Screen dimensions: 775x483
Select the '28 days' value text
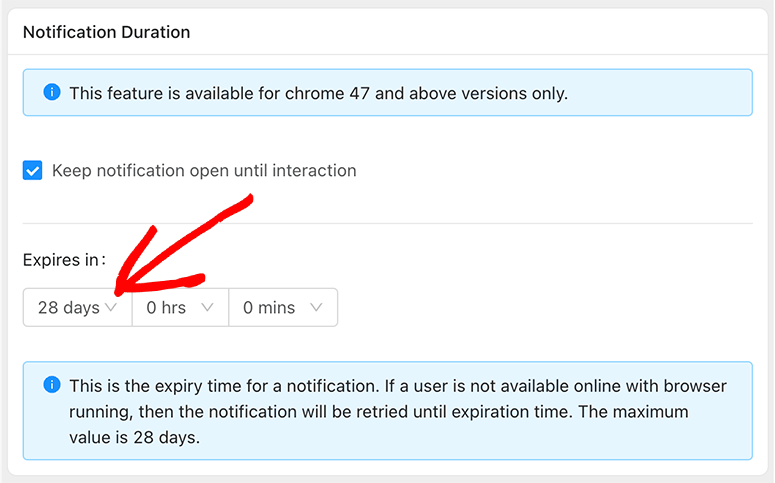[68, 308]
